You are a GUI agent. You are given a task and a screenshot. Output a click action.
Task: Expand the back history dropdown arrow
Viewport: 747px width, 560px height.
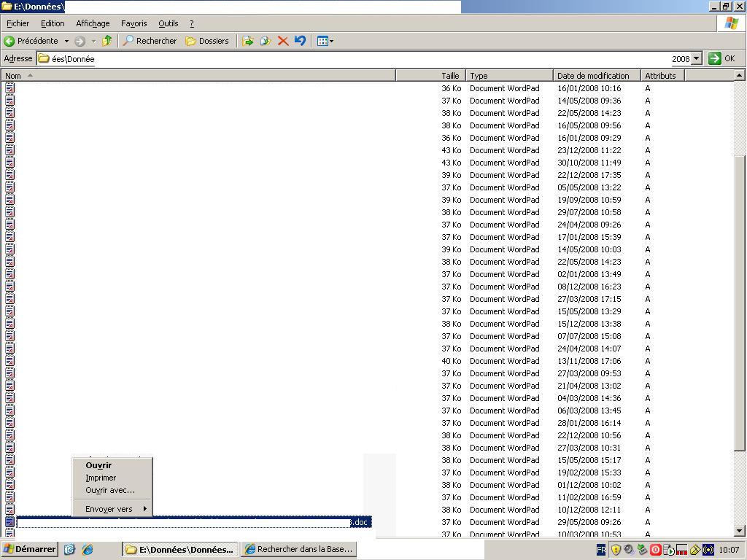click(66, 41)
